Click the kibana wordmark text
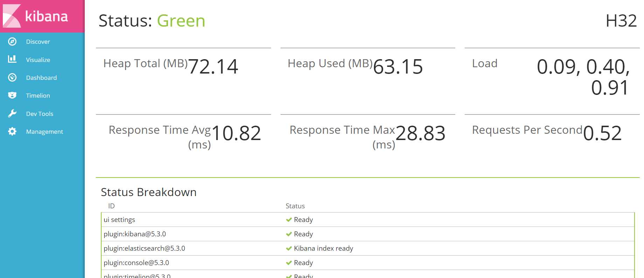Screen dimensions: 644x278 click(x=47, y=16)
